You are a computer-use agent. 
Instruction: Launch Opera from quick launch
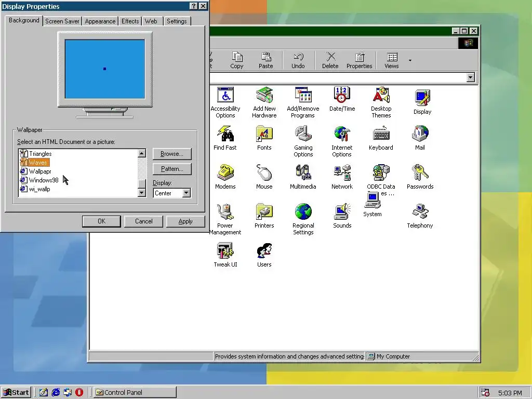(79, 392)
